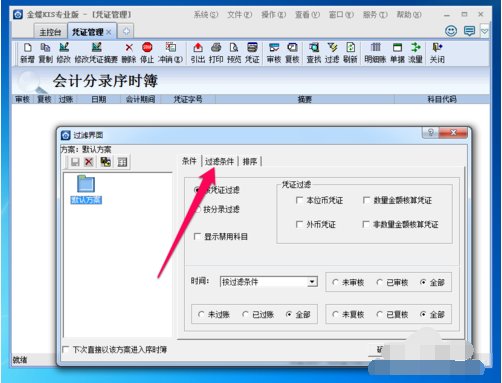Open the 时间 dropdown showing 按过滤条件
The height and width of the screenshot is (383, 502).
coord(268,282)
